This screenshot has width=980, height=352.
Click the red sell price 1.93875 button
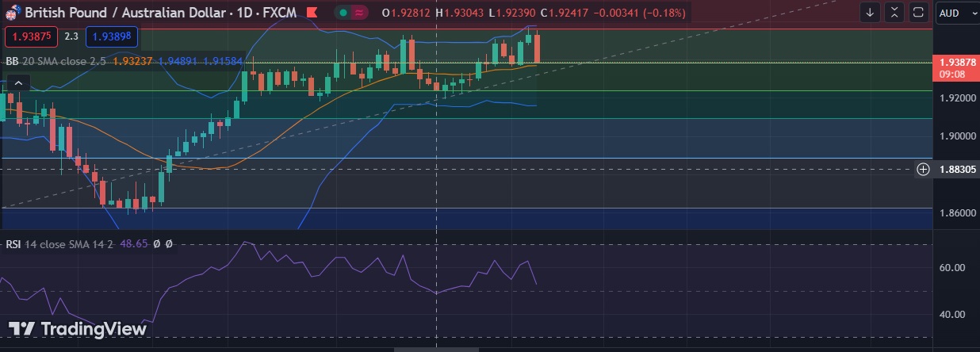(32, 36)
